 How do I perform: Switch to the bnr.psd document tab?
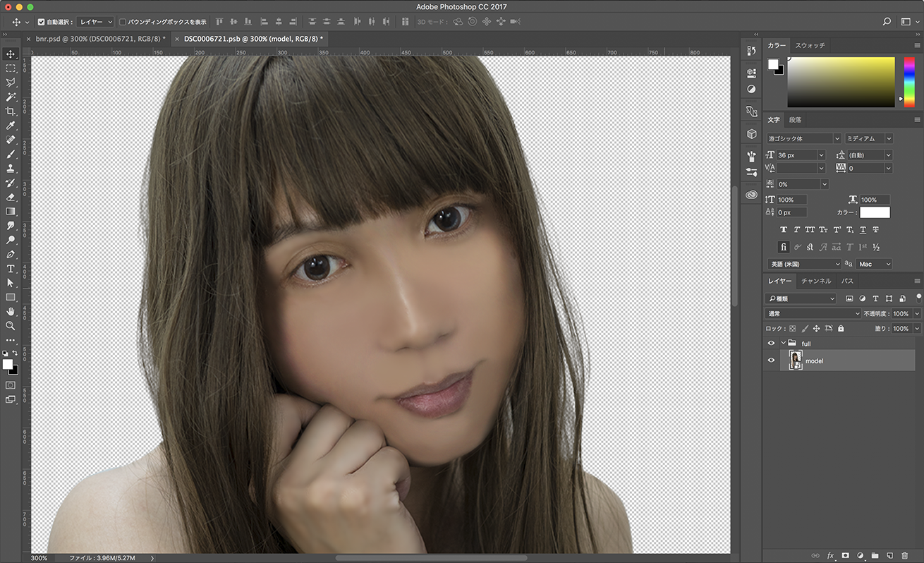click(x=101, y=39)
